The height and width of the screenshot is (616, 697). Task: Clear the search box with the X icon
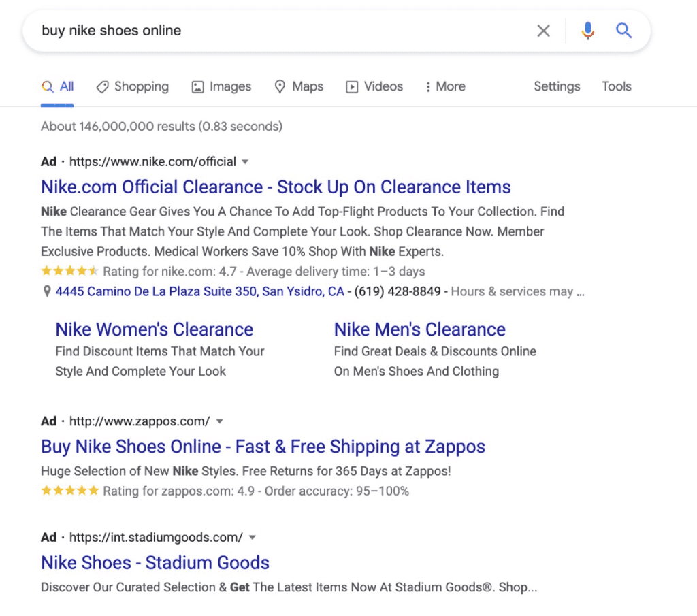543,31
